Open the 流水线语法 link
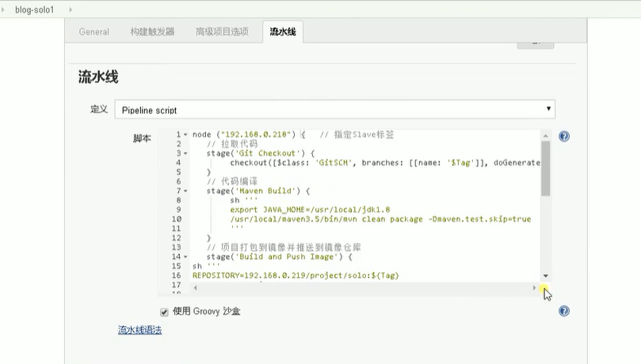The image size is (641, 364). click(139, 330)
